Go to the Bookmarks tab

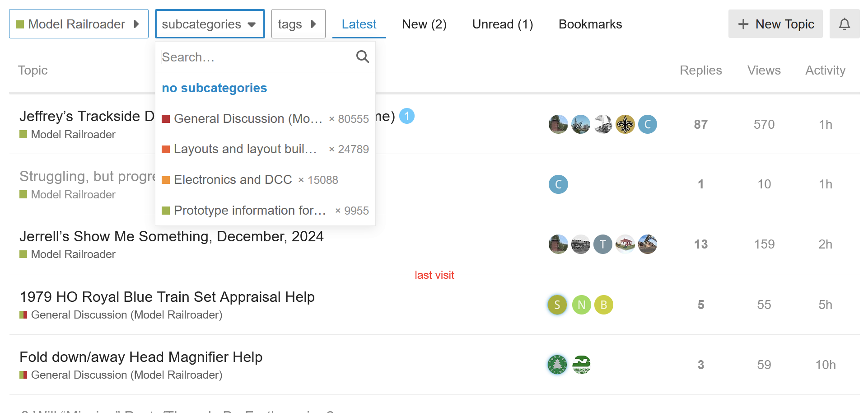click(590, 24)
